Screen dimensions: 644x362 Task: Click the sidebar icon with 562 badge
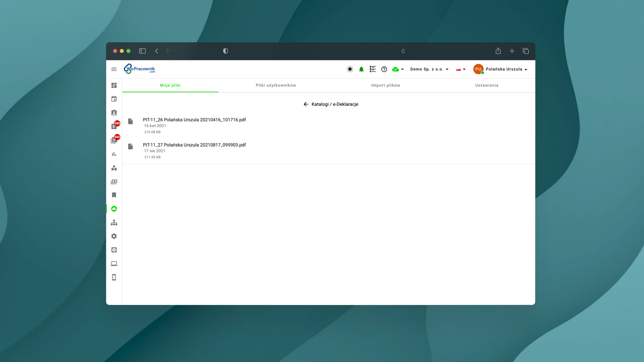pos(114,140)
